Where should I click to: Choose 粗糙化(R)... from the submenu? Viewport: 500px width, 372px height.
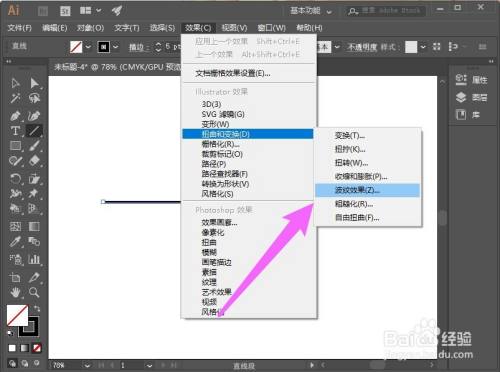(367, 204)
